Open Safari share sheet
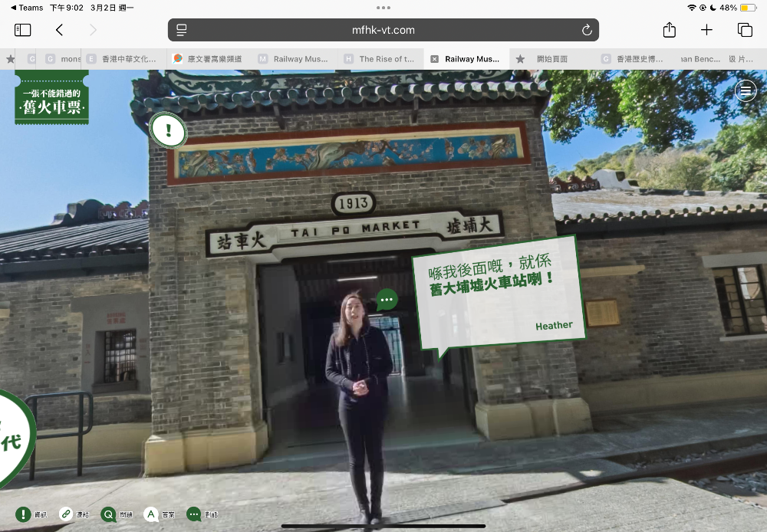Screen dimensions: 767x532 click(670, 30)
